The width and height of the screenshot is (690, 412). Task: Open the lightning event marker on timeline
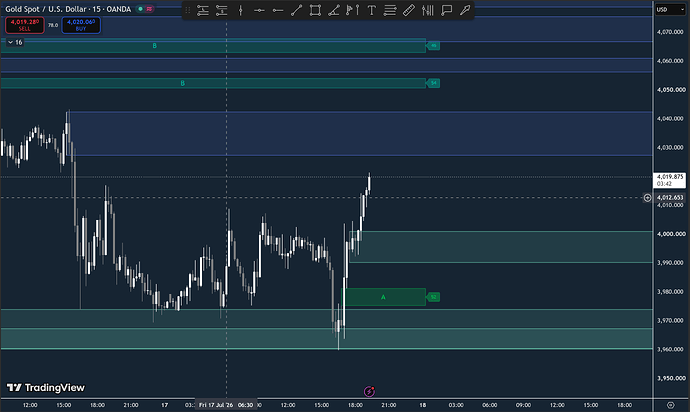(x=369, y=391)
